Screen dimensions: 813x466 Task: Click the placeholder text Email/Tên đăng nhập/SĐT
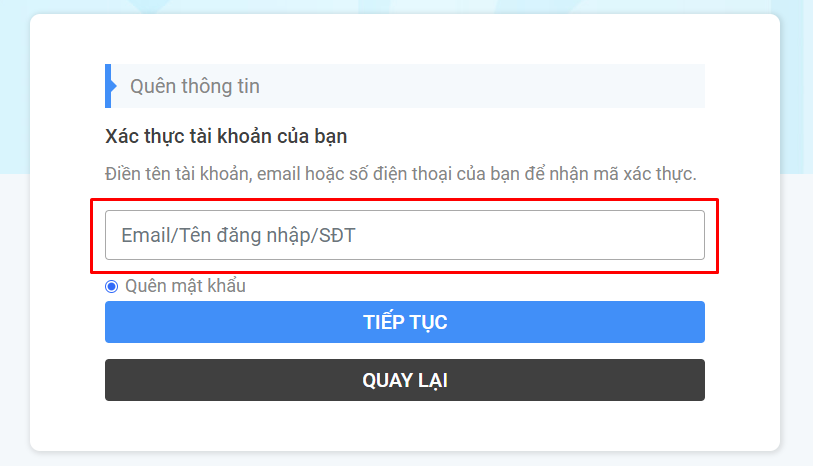(x=239, y=236)
